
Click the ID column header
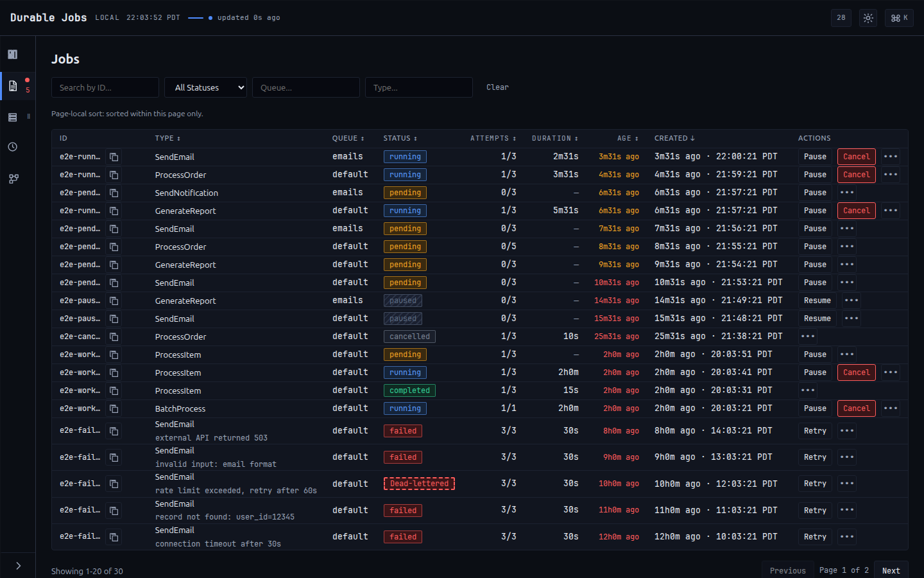(64, 138)
